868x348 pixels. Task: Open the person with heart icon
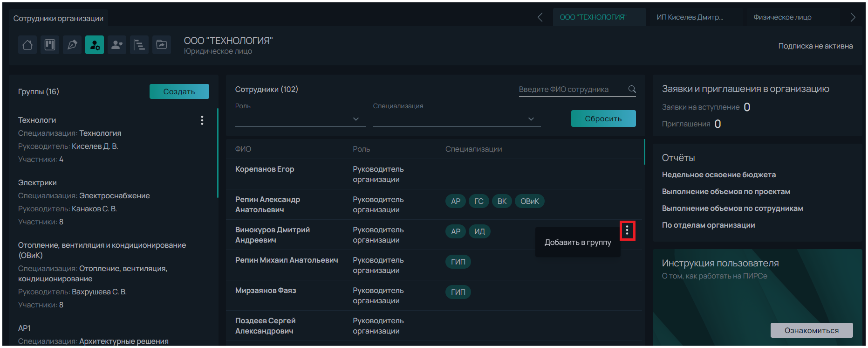click(117, 45)
